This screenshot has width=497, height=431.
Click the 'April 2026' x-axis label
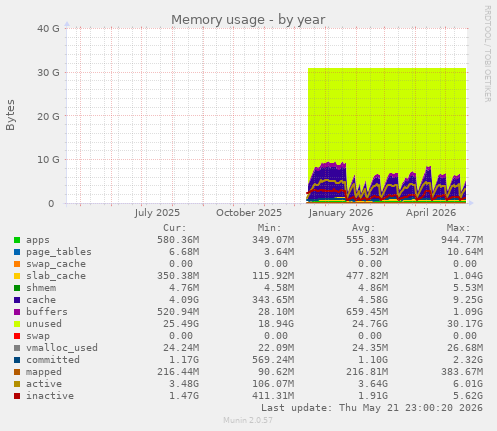[431, 213]
